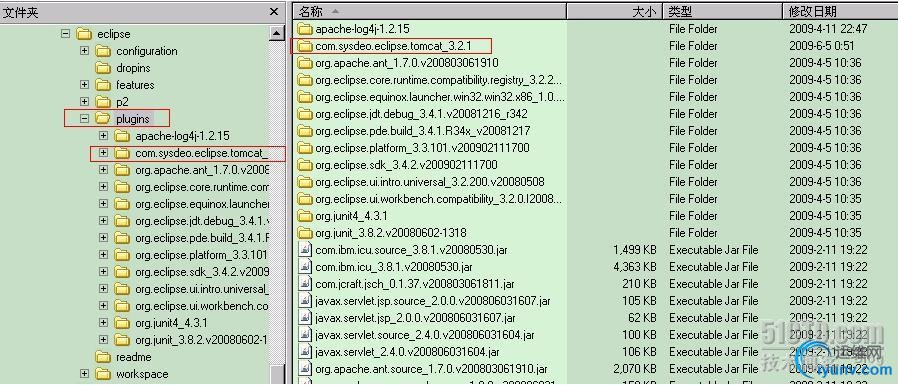
Task: Click javax.servlet_2.4.0 jar file icon
Action: [x=305, y=352]
